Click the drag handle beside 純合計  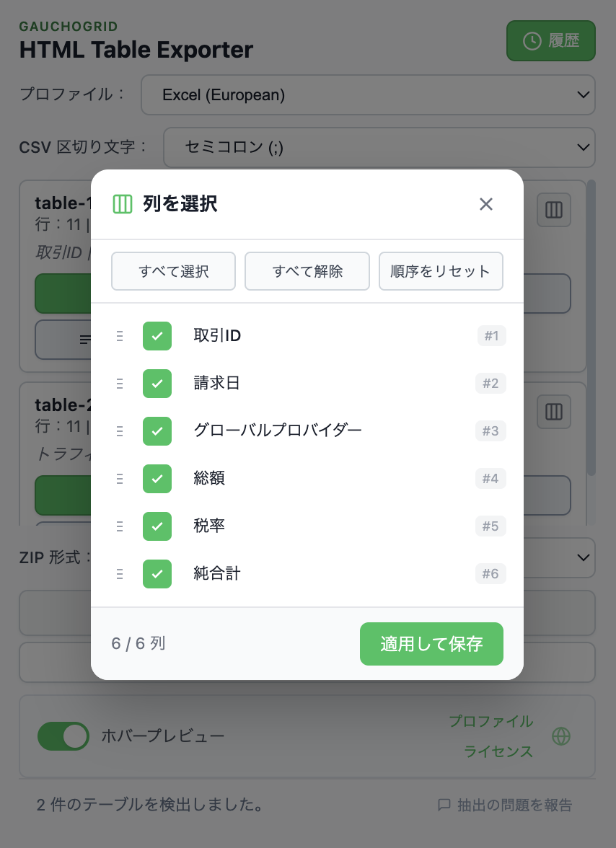point(120,574)
